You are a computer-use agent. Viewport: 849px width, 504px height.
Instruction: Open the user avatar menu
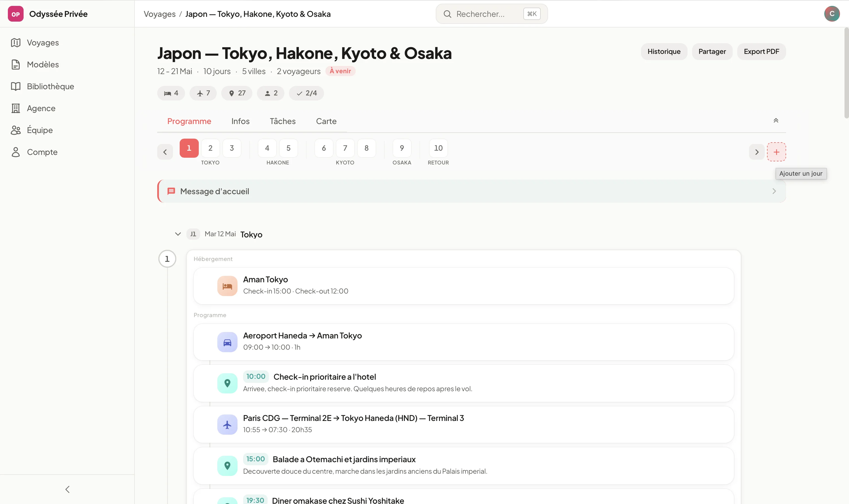pos(832,13)
